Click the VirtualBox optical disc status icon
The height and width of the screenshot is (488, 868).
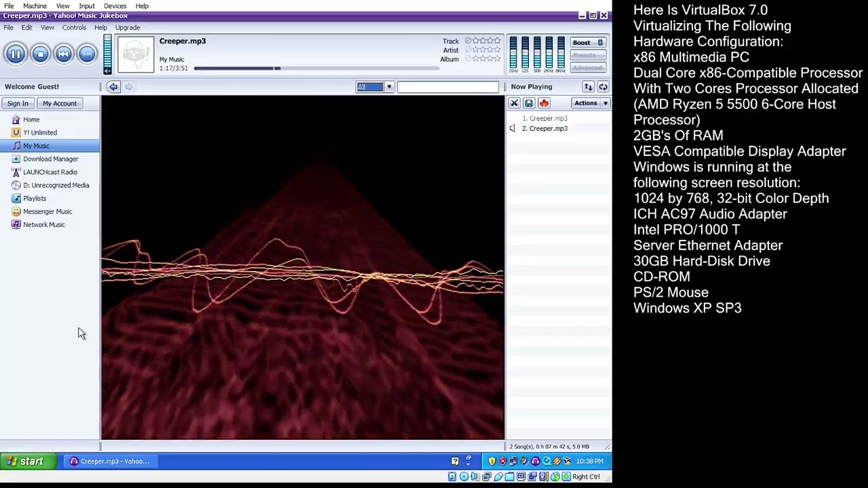464,476
